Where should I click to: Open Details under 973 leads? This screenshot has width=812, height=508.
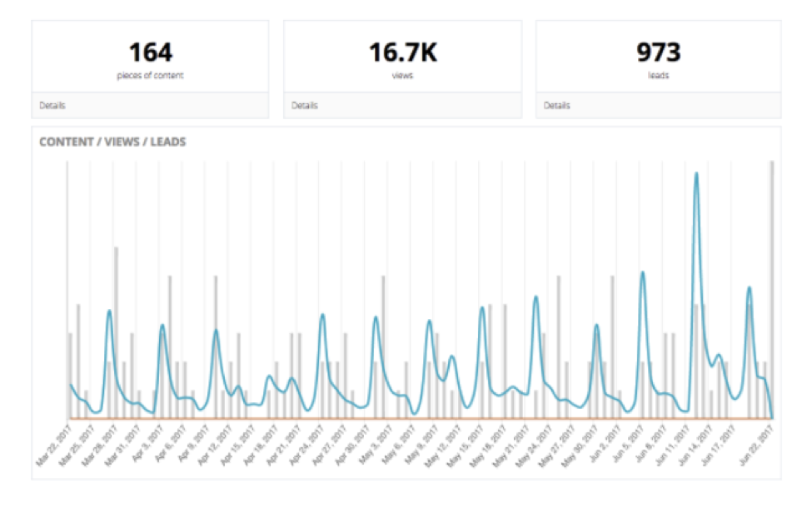click(557, 106)
